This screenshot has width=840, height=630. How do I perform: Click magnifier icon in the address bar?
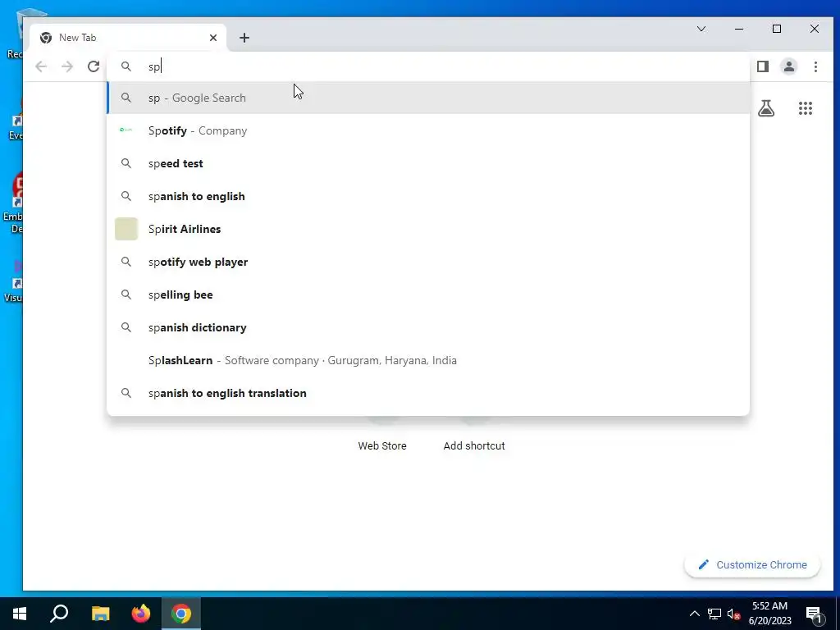(x=126, y=66)
